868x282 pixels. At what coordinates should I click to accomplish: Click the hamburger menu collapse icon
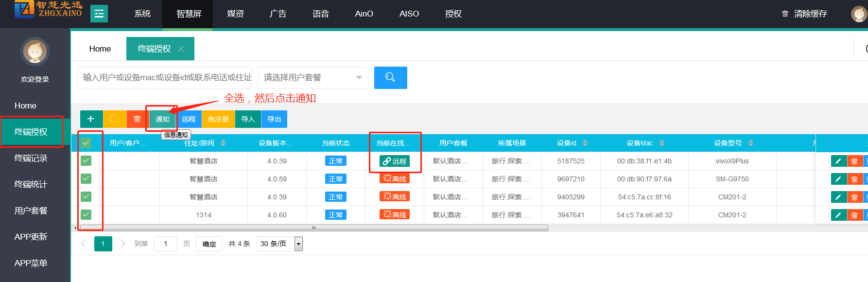click(99, 14)
